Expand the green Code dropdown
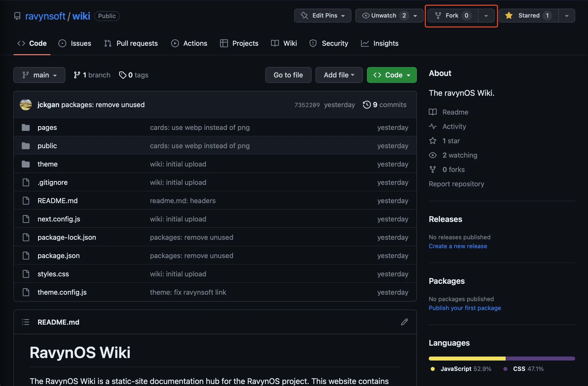The height and width of the screenshot is (386, 588). pyautogui.click(x=392, y=75)
